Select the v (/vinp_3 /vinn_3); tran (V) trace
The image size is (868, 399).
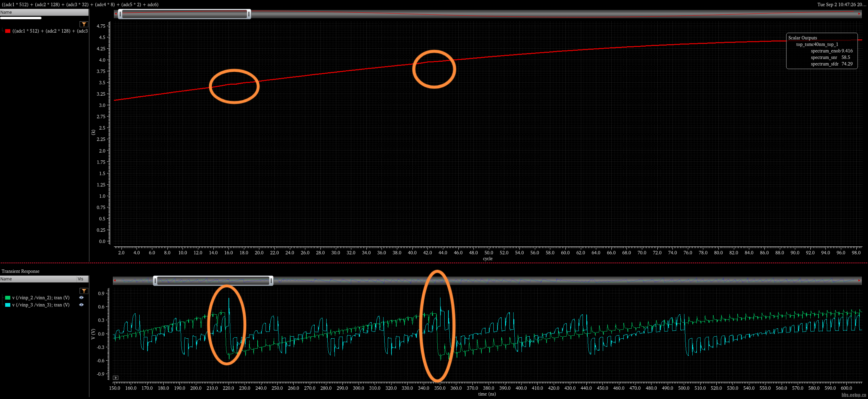[41, 305]
